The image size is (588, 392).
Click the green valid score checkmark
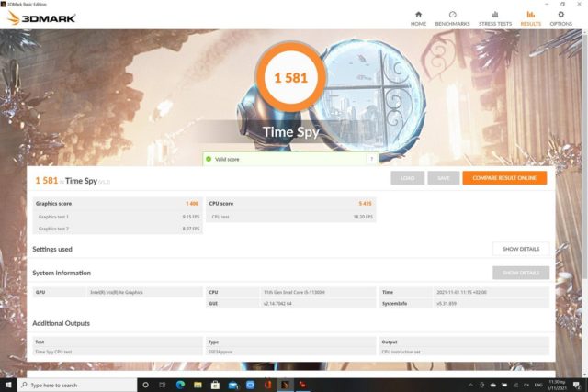(x=209, y=159)
